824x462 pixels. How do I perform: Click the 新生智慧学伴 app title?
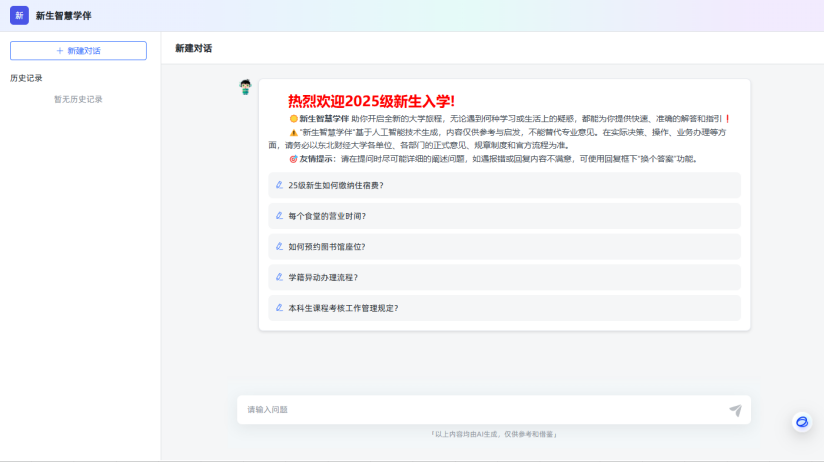tap(63, 16)
